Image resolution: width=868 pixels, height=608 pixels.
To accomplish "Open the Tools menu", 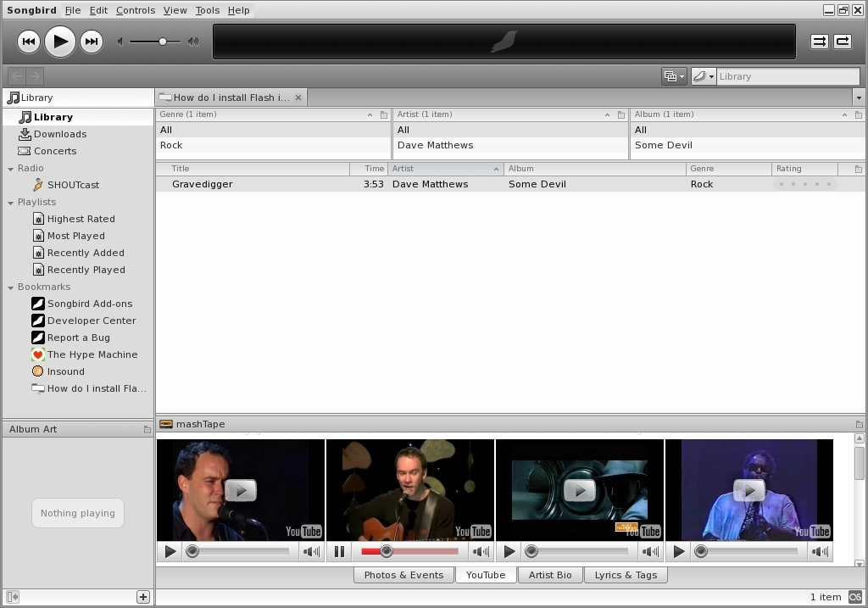I will pyautogui.click(x=208, y=10).
